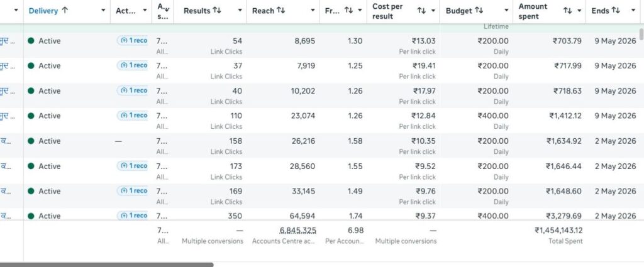Click the Amount spent sort arrows icon

tap(568, 11)
